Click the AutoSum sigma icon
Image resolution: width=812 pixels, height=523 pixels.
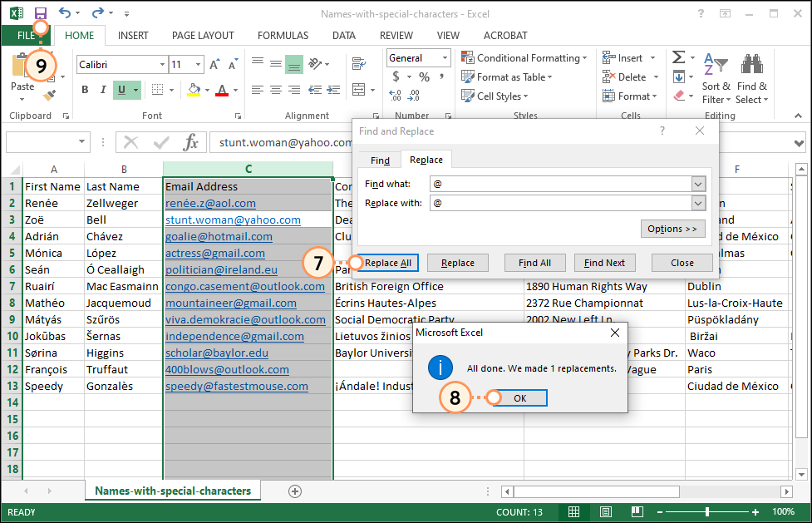(x=679, y=57)
